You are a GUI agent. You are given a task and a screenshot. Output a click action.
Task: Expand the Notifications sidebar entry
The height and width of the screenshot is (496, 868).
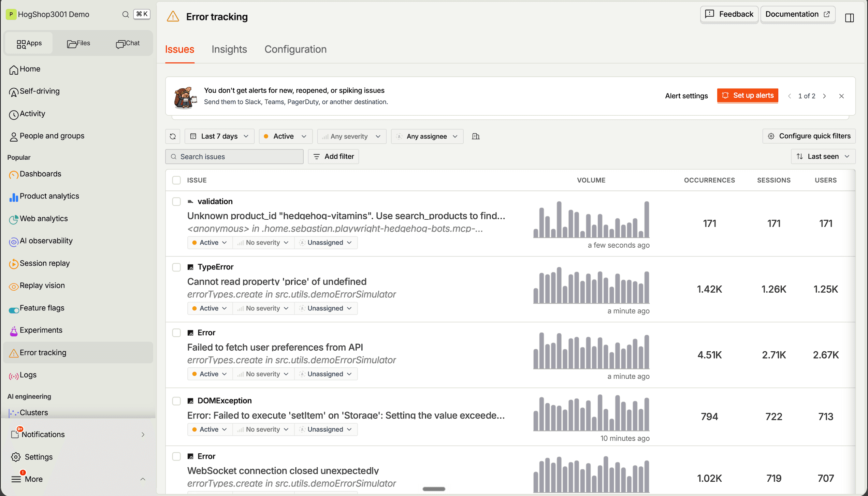(x=78, y=435)
